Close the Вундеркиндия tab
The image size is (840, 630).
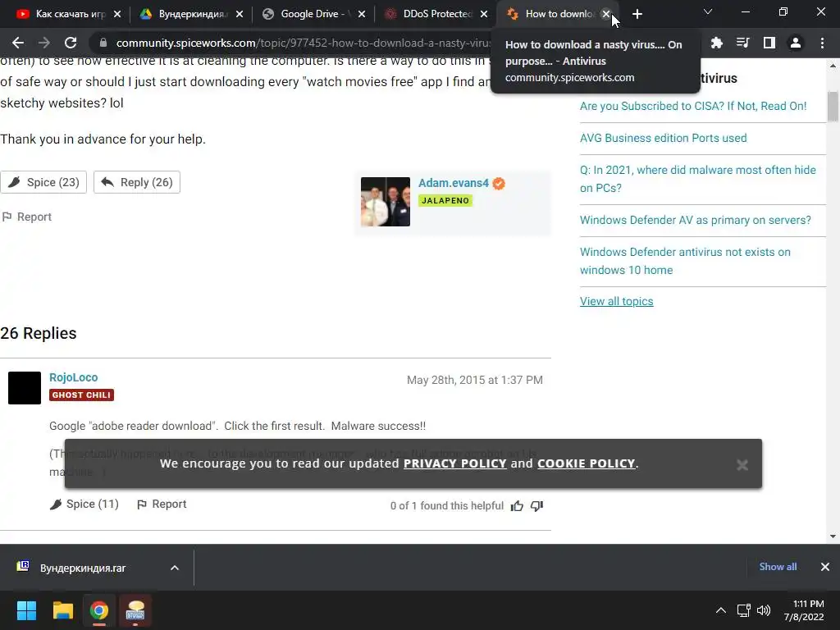(240, 14)
